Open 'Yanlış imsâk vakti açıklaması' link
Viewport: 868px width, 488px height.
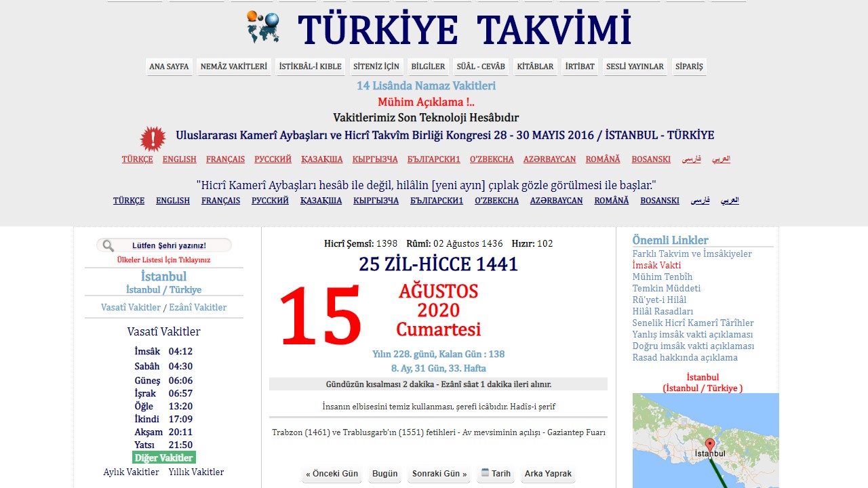(693, 335)
